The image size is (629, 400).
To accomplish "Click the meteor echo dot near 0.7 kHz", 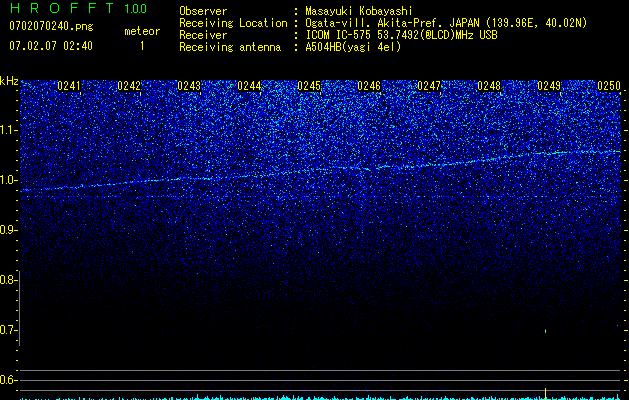I will tap(546, 331).
